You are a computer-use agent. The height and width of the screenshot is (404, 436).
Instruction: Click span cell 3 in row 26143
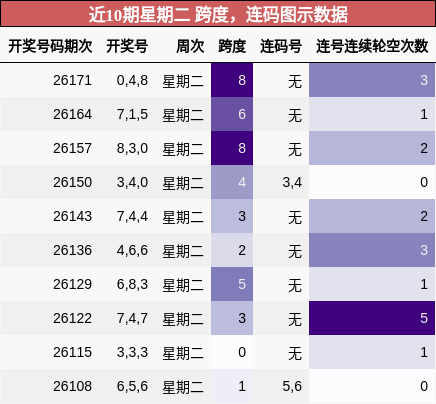pos(232,216)
